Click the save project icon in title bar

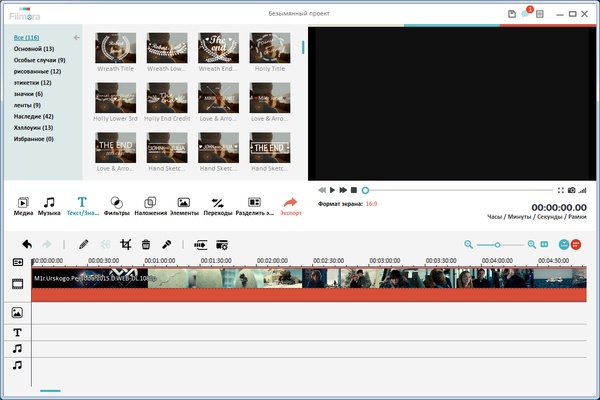coord(512,13)
